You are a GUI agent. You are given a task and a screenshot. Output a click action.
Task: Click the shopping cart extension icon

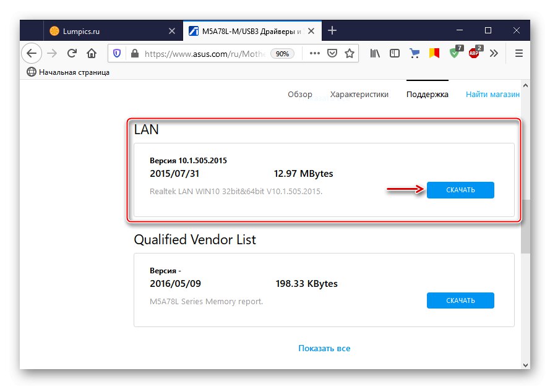(415, 53)
